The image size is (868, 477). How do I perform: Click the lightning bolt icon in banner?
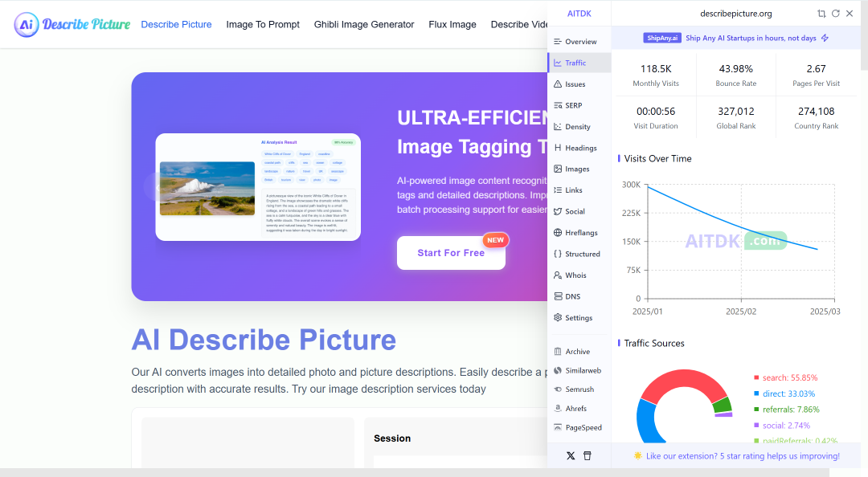tap(825, 38)
